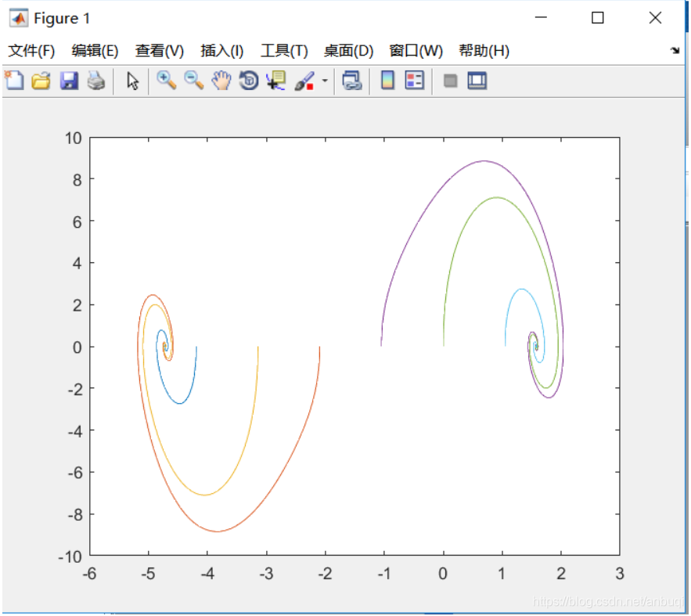Click the dock figure arrow in menu bar
691x616 pixels.
[675, 50]
